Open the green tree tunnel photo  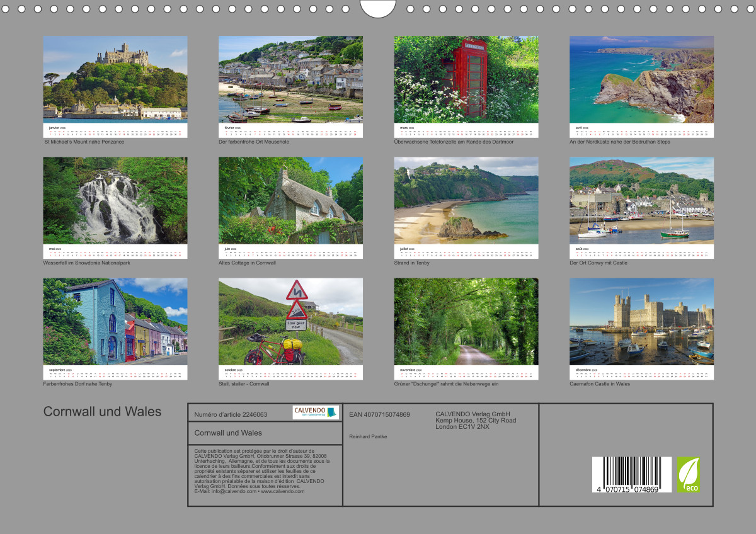[x=466, y=322]
